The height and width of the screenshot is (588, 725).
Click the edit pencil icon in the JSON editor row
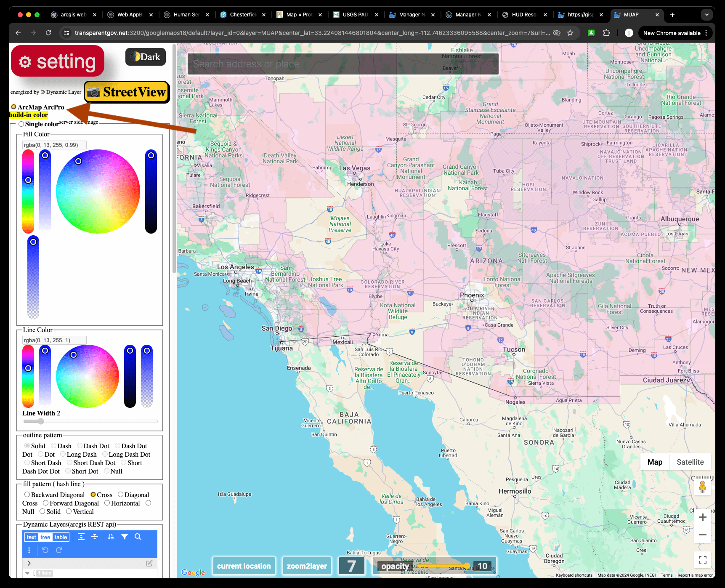coord(149,563)
